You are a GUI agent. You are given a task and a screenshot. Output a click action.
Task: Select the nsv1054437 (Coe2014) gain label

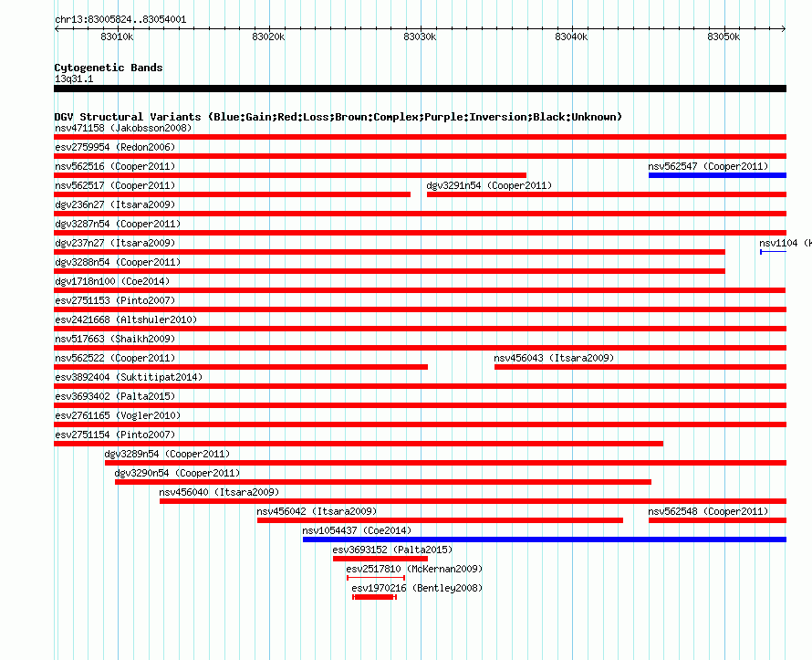[x=357, y=530]
